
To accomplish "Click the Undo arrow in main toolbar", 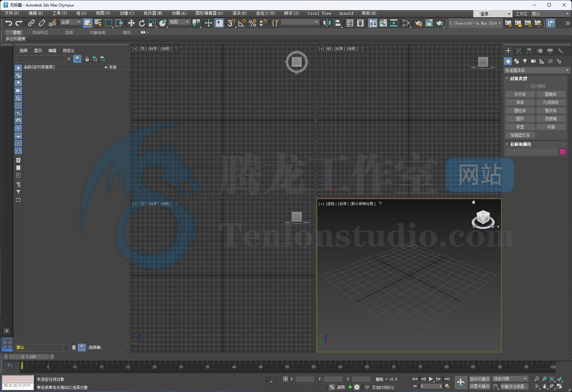I will click(x=9, y=23).
